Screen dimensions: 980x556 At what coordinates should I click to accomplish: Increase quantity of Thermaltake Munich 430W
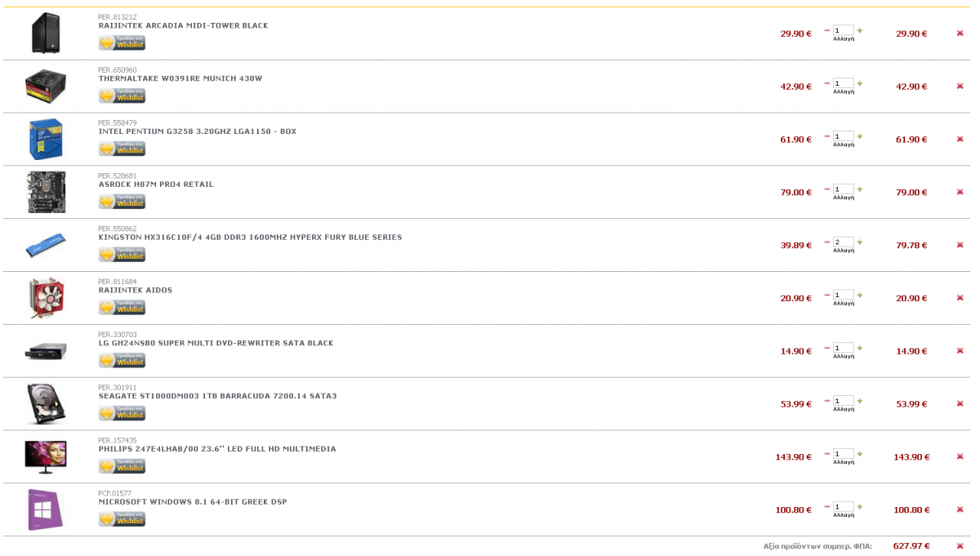(x=860, y=83)
